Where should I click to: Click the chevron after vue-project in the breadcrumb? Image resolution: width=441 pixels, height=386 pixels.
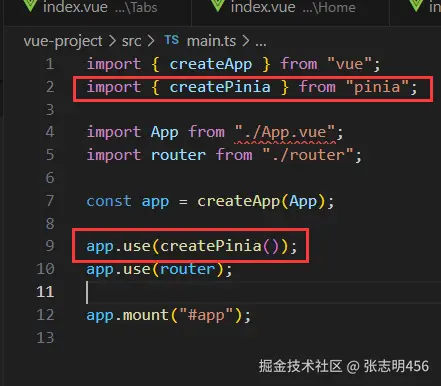(112, 41)
